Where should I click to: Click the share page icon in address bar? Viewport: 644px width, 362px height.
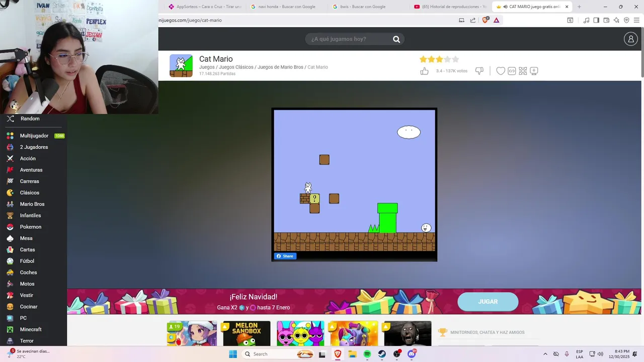click(473, 20)
